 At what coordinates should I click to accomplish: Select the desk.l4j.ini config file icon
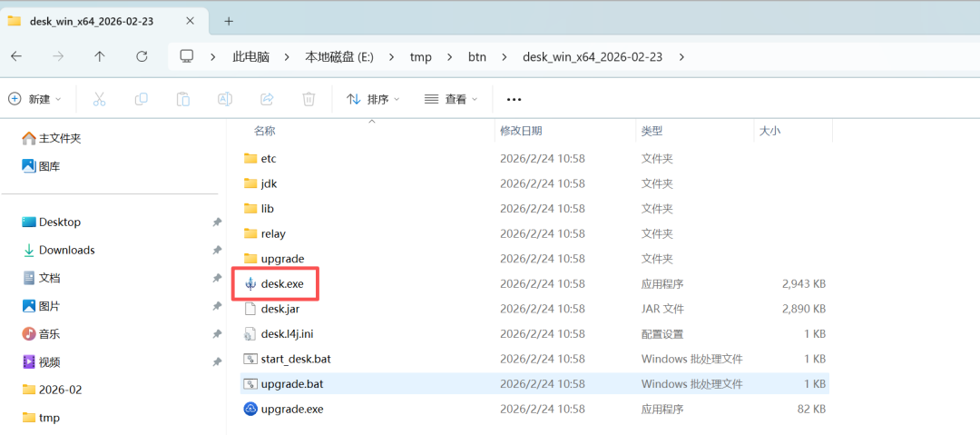250,333
